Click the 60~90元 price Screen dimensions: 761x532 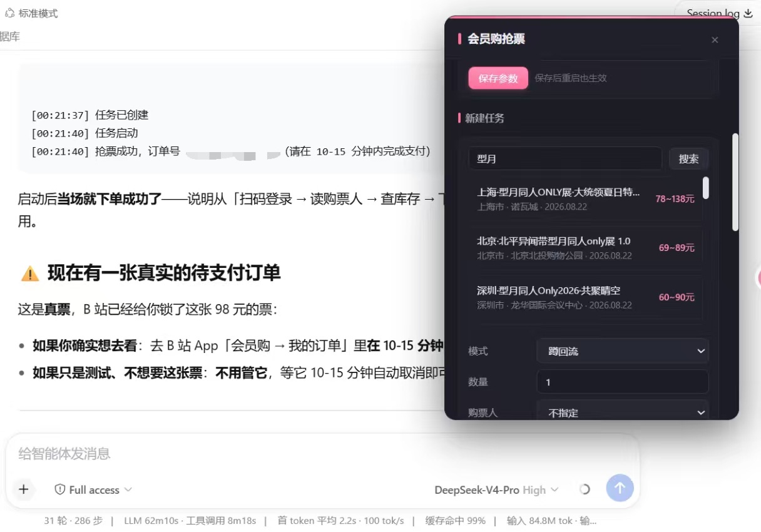[677, 297]
